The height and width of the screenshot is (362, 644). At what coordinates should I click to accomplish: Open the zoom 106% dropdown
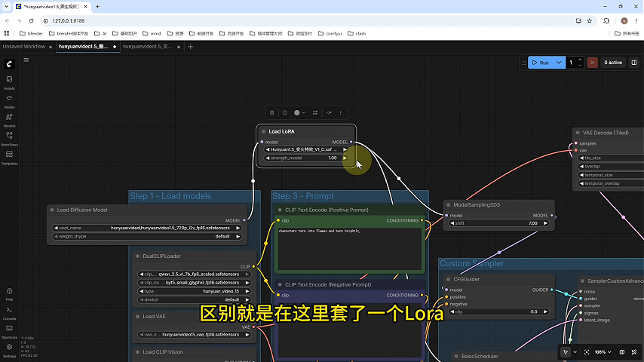603,352
